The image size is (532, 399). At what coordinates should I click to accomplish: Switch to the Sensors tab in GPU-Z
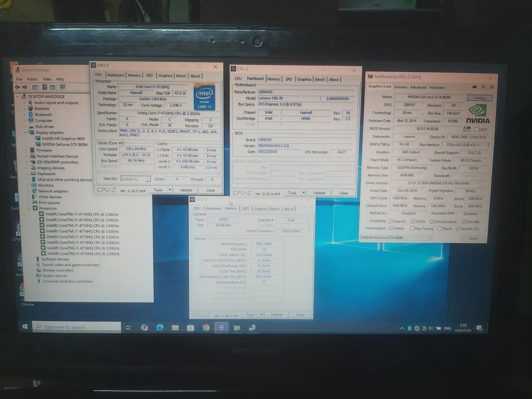(x=400, y=87)
